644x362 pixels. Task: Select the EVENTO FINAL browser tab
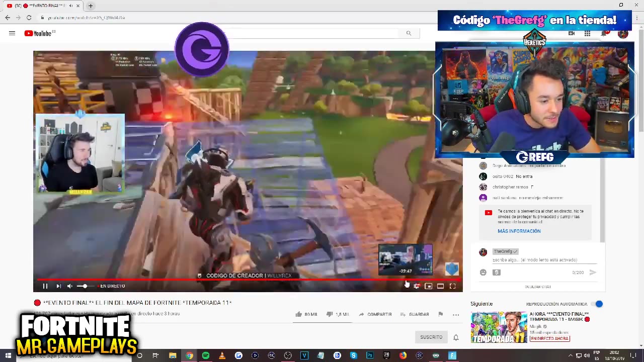(43, 6)
